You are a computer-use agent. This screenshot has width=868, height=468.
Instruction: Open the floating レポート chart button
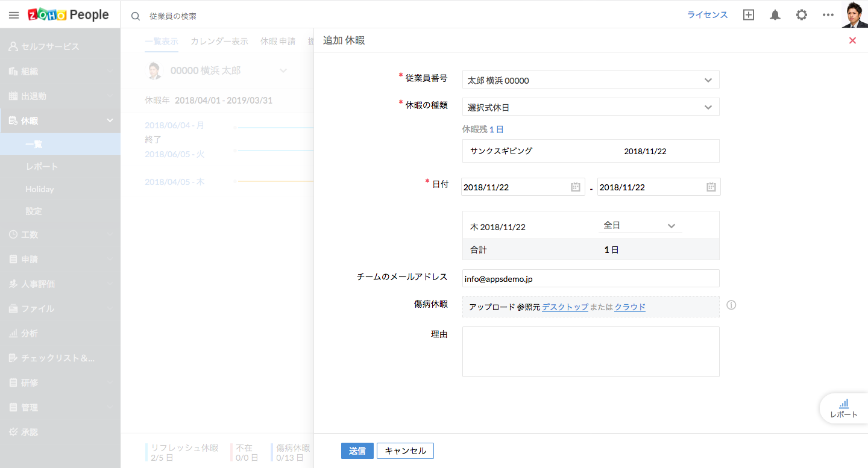[844, 408]
